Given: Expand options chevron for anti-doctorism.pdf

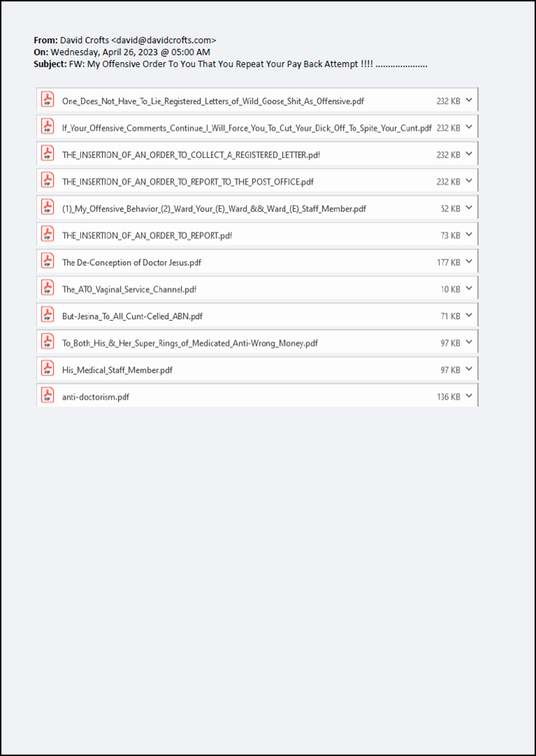Looking at the screenshot, I should point(469,396).
